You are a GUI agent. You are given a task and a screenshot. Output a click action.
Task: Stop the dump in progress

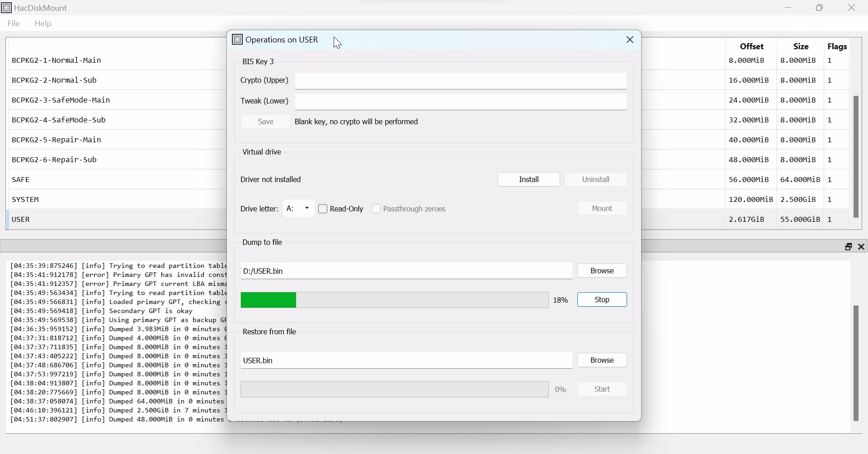pyautogui.click(x=602, y=300)
